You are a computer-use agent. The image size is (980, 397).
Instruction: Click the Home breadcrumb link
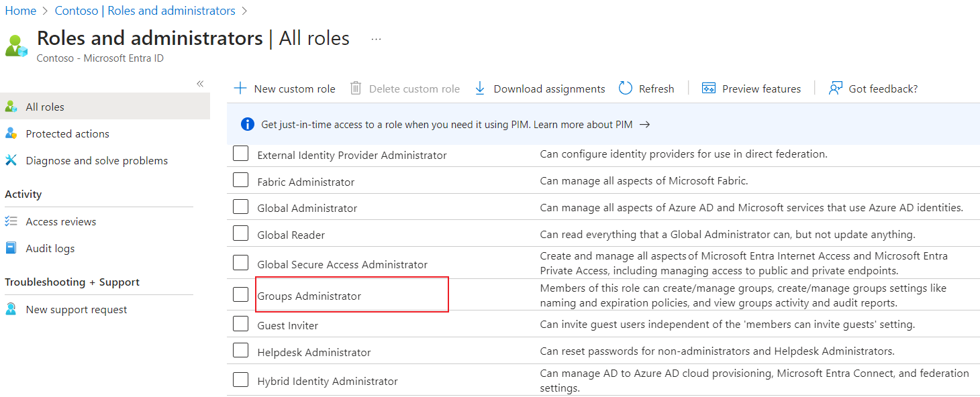(20, 11)
